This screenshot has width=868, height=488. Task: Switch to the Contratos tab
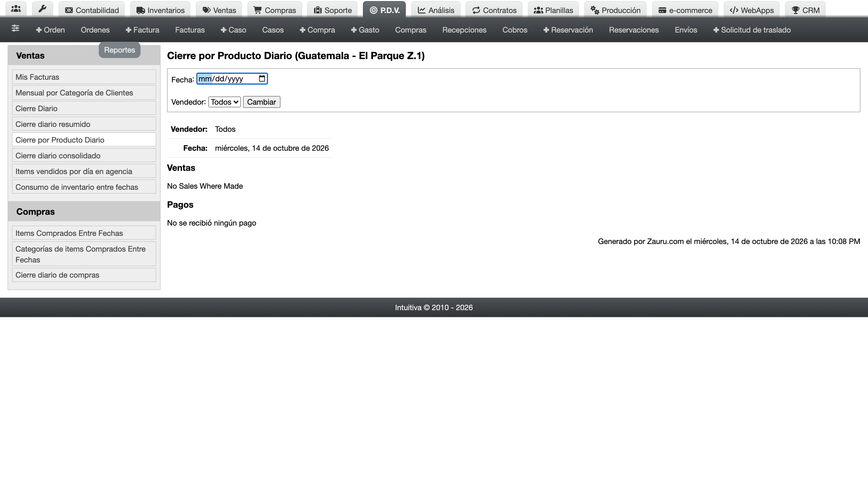494,10
